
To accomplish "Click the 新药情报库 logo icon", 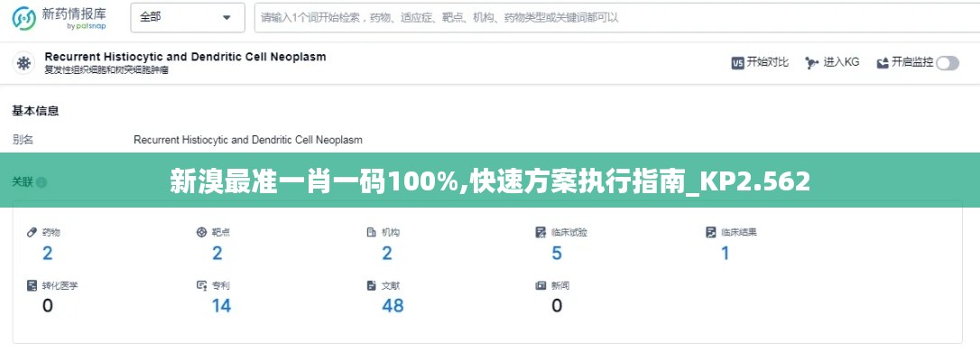I will (24, 18).
